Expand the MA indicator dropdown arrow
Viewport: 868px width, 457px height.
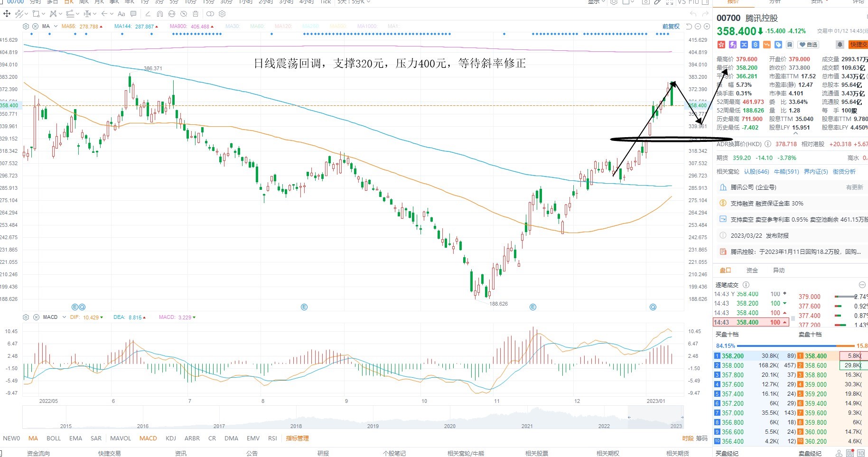(x=56, y=26)
